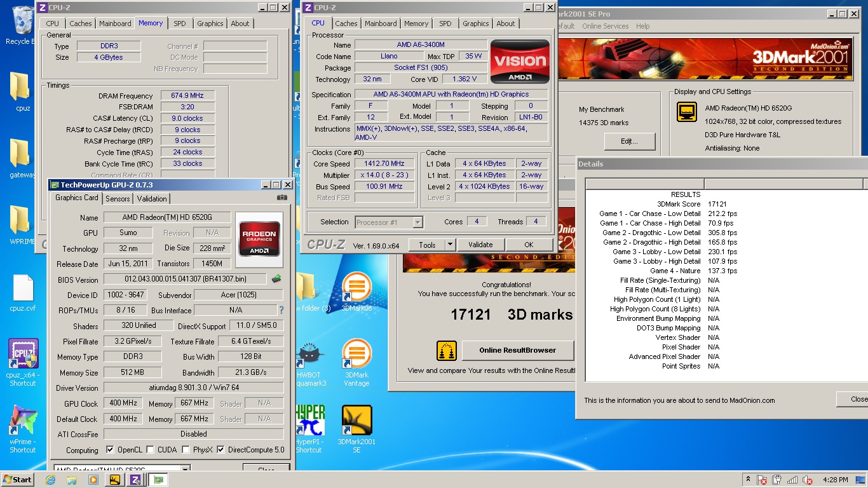Switch to 3DMark2001 taskbar button

[x=115, y=480]
